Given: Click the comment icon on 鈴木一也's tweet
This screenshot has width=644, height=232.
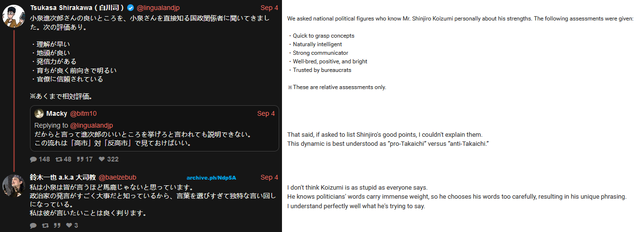Looking at the screenshot, I should coord(33,225).
